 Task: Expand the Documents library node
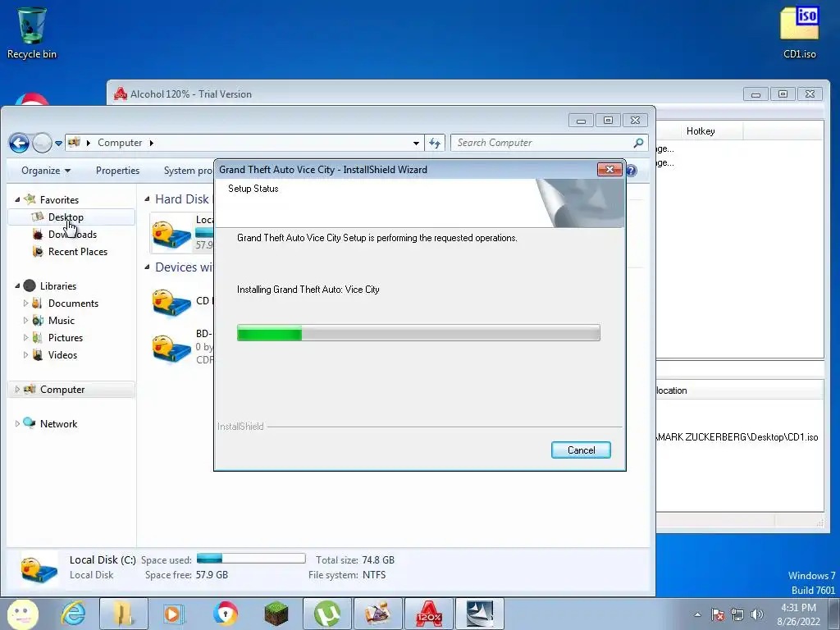click(x=25, y=304)
